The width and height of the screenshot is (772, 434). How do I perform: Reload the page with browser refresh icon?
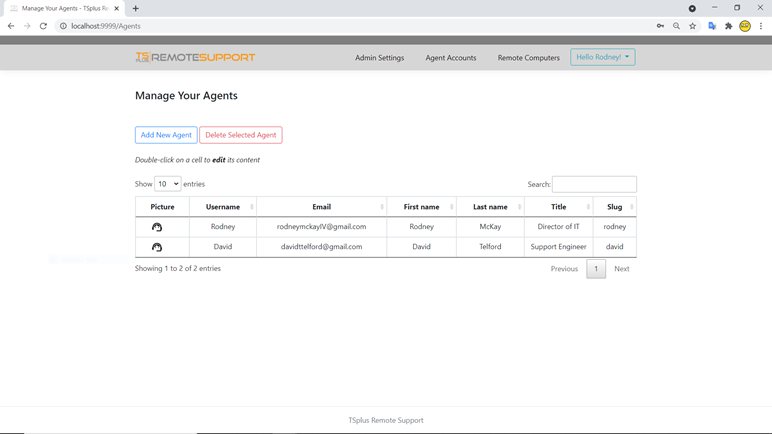point(43,26)
